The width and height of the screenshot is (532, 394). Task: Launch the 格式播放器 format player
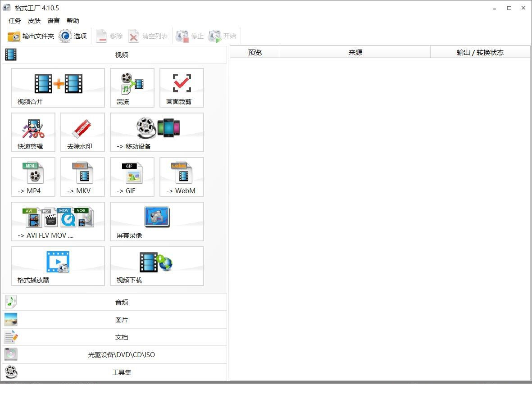tap(58, 266)
